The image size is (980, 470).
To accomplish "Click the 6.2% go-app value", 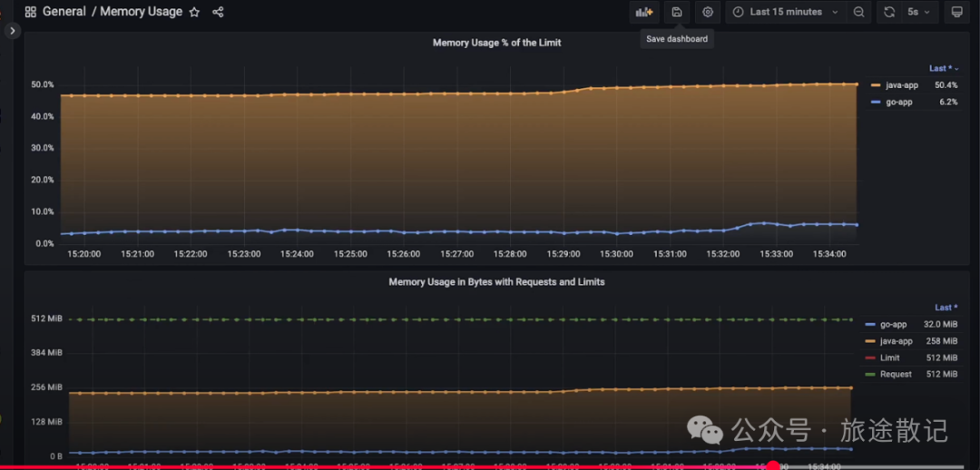I will (x=949, y=102).
